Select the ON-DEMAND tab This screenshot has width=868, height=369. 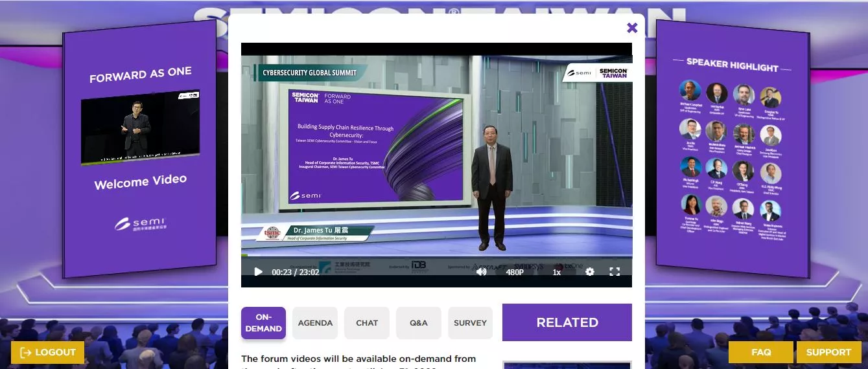point(263,323)
